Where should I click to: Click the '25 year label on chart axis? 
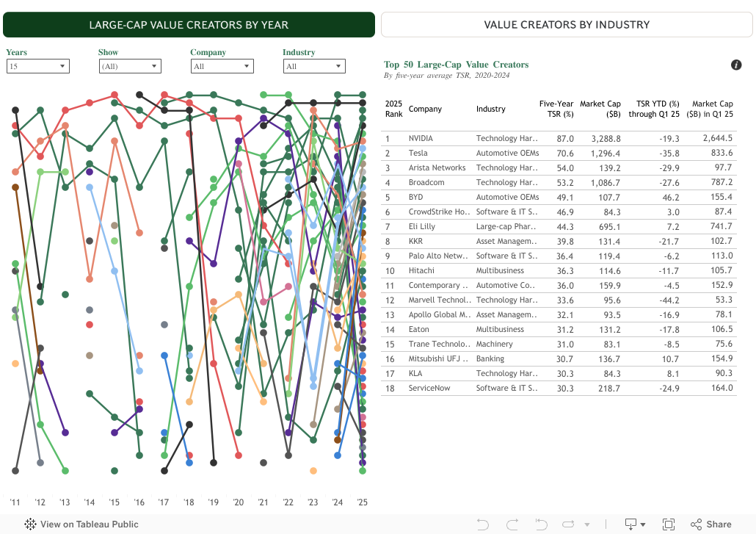[362, 502]
